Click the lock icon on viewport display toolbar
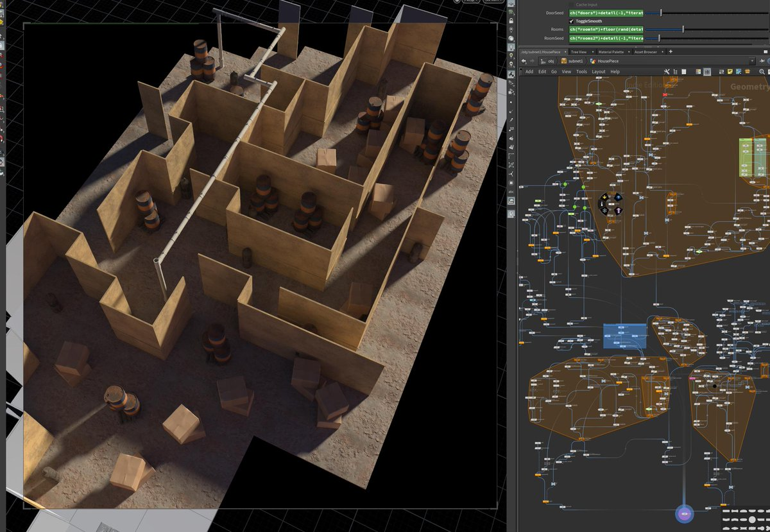This screenshot has height=532, width=770. (511, 21)
